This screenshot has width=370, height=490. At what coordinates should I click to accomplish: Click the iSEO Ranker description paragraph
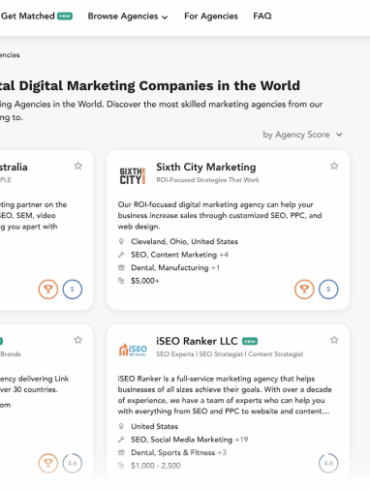[x=224, y=395]
